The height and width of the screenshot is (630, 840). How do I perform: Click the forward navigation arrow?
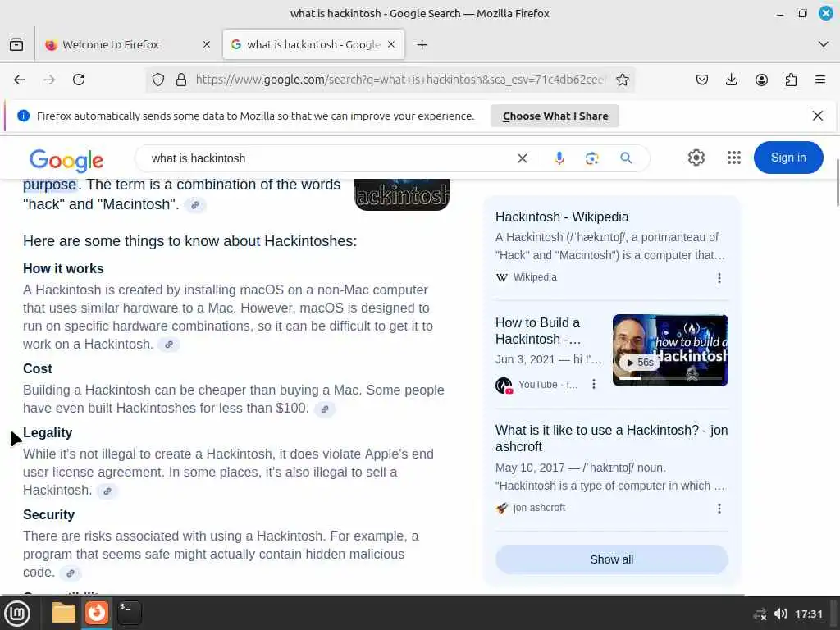(x=49, y=80)
